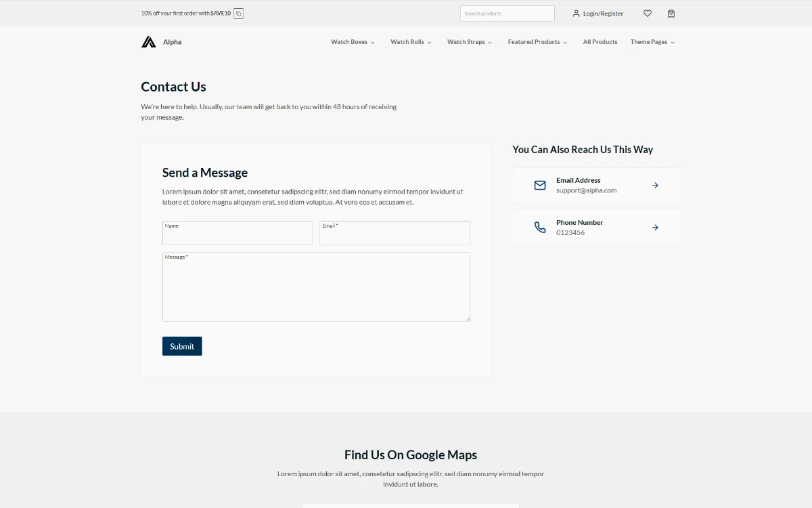The image size is (812, 508).
Task: Click inside the Message text area
Action: pos(316,289)
